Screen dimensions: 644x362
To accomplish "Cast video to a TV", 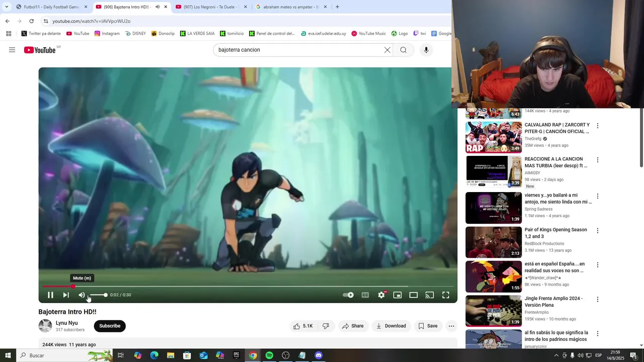I will coord(430,295).
